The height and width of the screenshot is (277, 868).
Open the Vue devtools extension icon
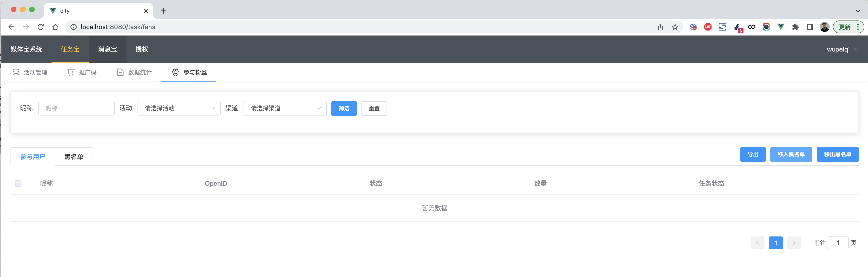[x=780, y=27]
